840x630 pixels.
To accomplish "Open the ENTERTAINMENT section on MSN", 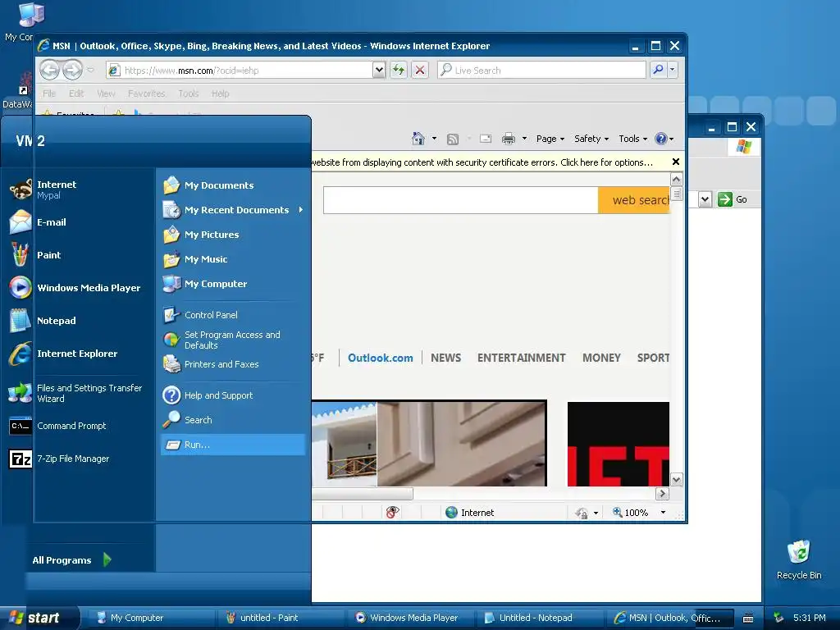I will (521, 358).
